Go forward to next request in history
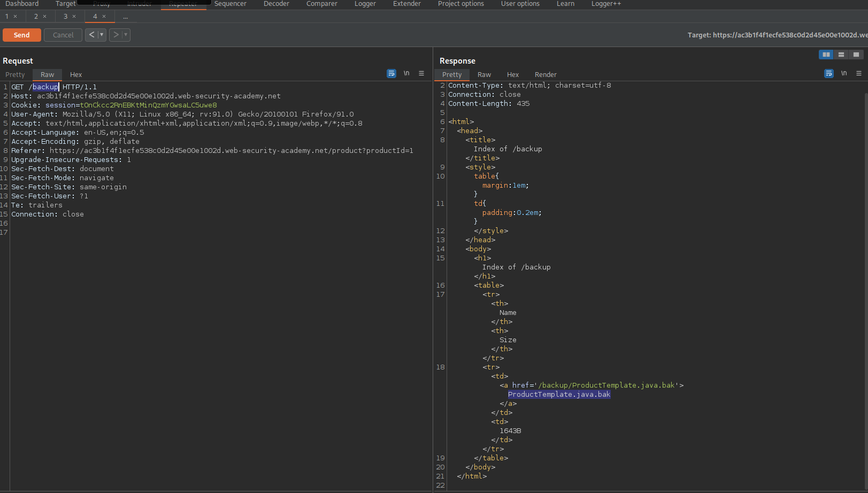Image resolution: width=868 pixels, height=493 pixels. coord(116,35)
